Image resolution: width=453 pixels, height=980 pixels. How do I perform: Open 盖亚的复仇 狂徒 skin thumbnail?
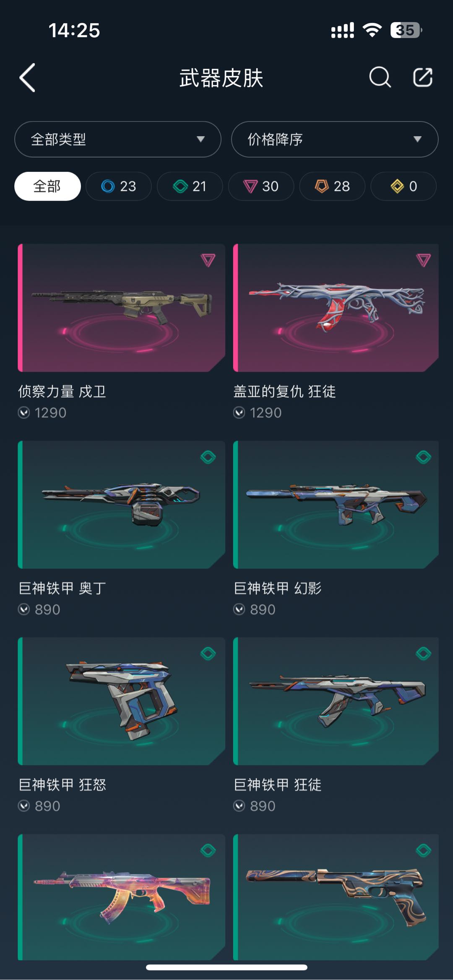tap(336, 308)
